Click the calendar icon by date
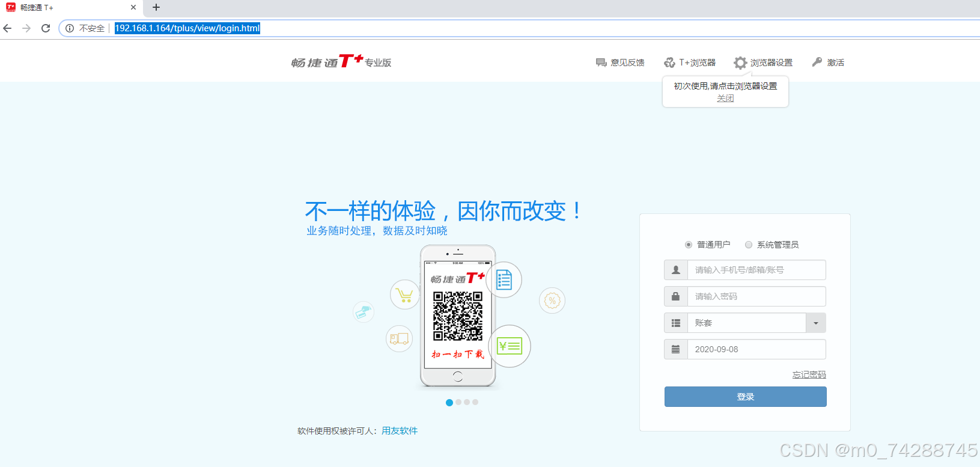Image resolution: width=980 pixels, height=467 pixels. pos(676,349)
